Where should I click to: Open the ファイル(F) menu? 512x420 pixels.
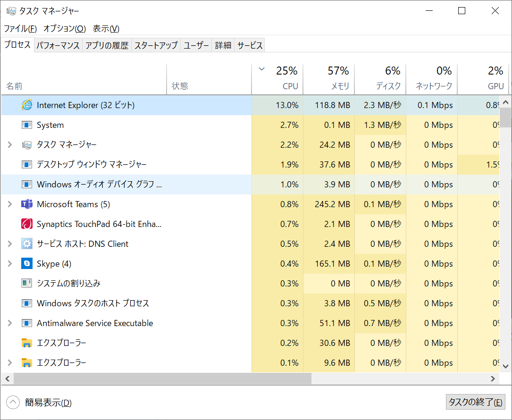point(20,29)
